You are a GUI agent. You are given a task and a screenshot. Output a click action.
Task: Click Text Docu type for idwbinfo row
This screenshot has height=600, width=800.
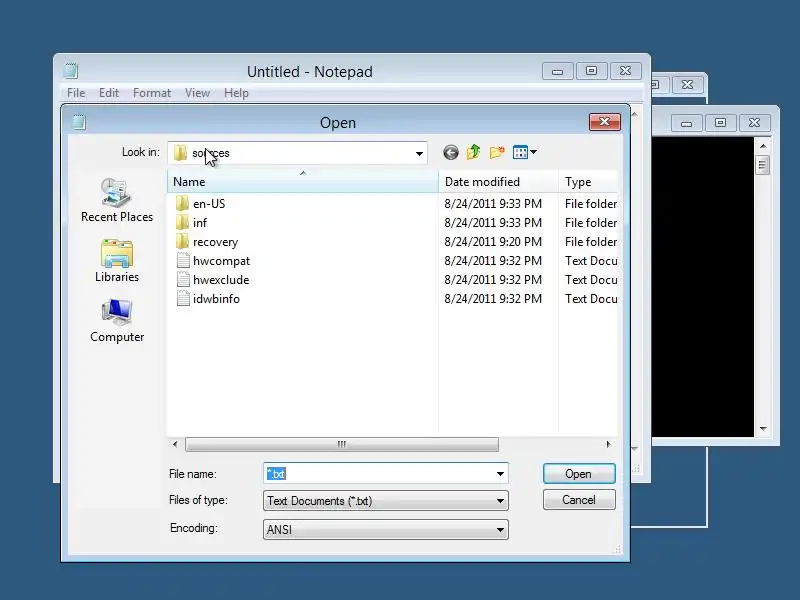pos(591,298)
